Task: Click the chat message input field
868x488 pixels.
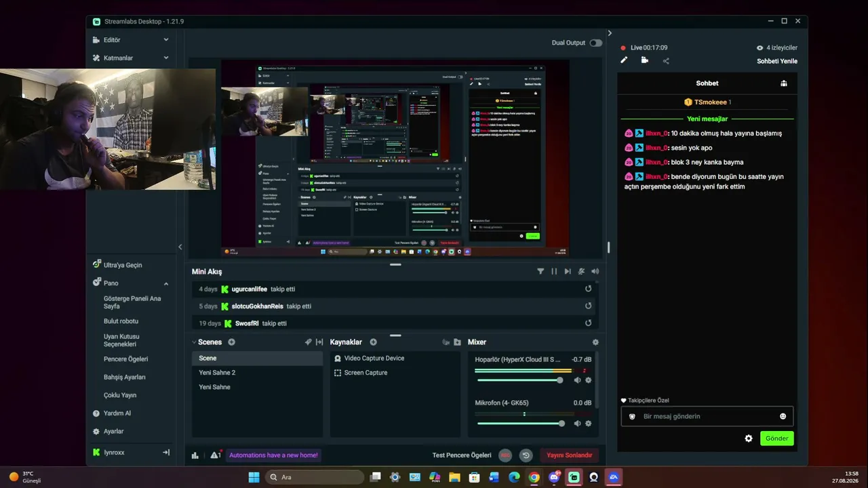Action: [707, 416]
